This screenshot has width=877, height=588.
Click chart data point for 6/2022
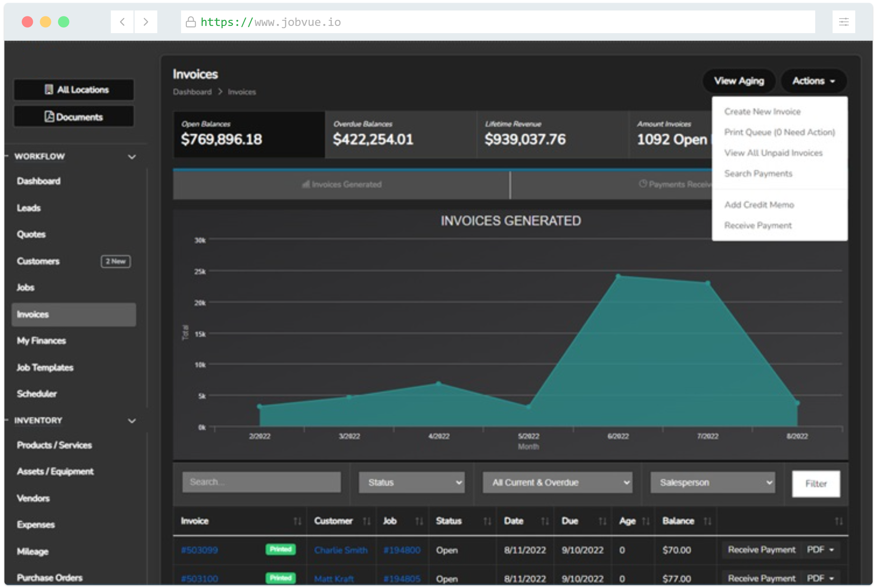[618, 276]
